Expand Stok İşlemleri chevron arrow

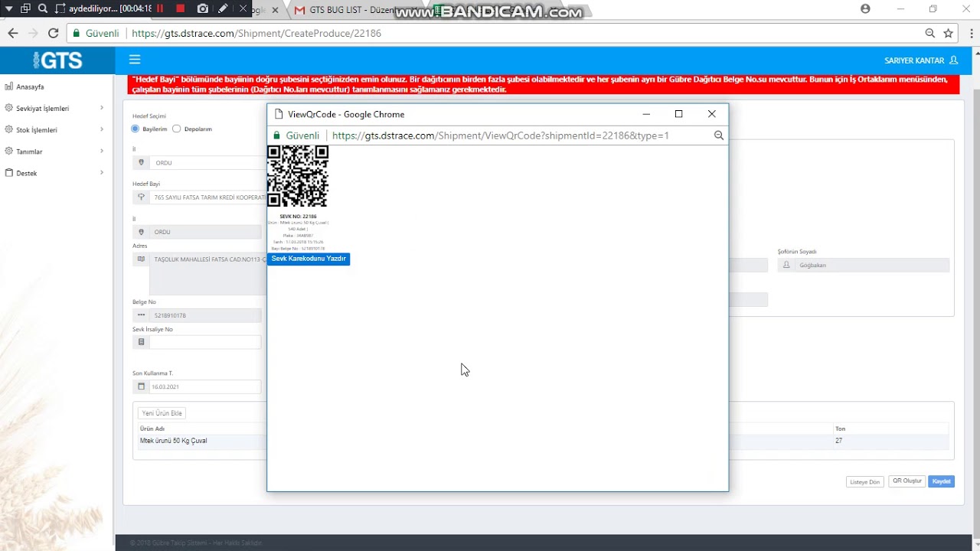point(102,129)
